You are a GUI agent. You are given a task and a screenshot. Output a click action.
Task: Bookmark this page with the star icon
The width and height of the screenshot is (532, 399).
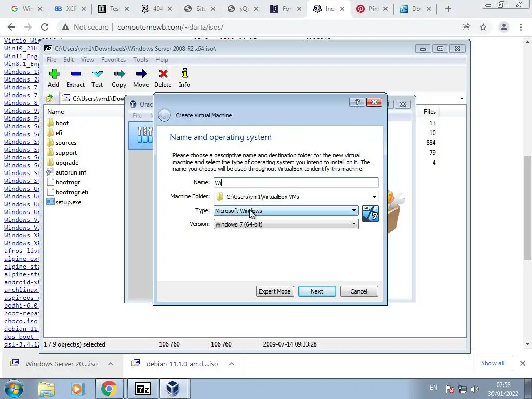pyautogui.click(x=483, y=27)
